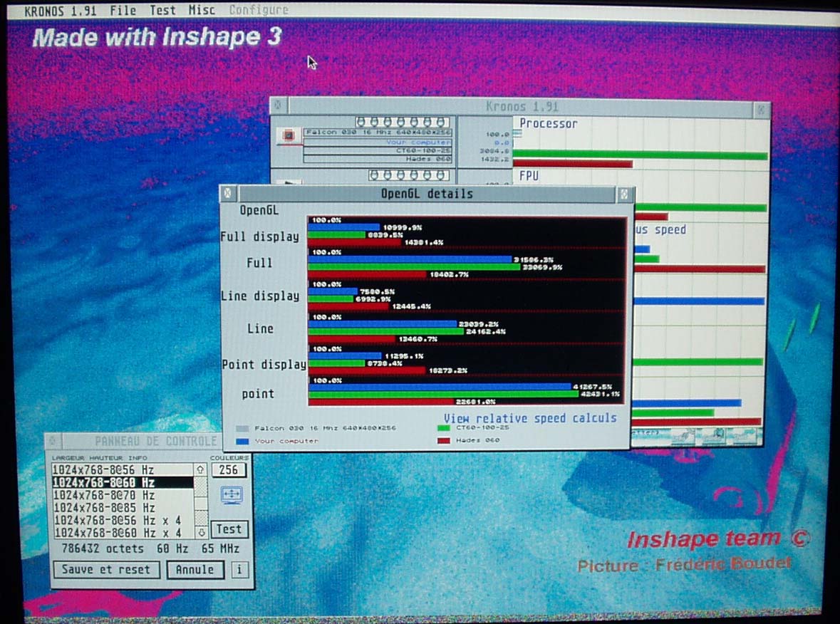This screenshot has width=840, height=624.
Task: Click the scroll down arrow in resolution list
Action: pyautogui.click(x=200, y=531)
